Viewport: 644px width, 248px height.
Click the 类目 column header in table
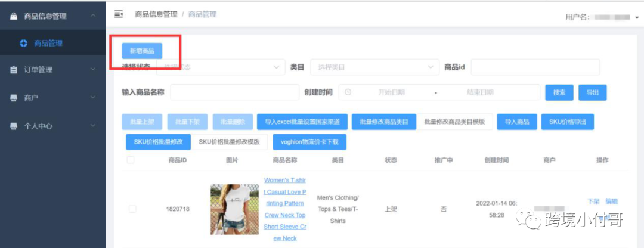click(x=338, y=160)
